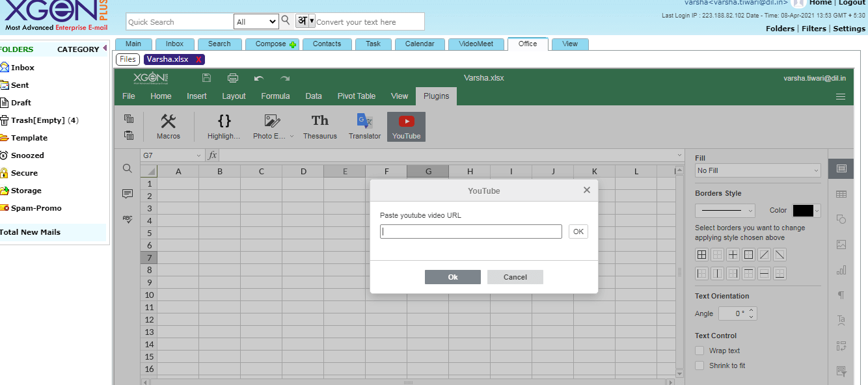
Task: Click the dark Ok button in dialog
Action: tap(453, 277)
